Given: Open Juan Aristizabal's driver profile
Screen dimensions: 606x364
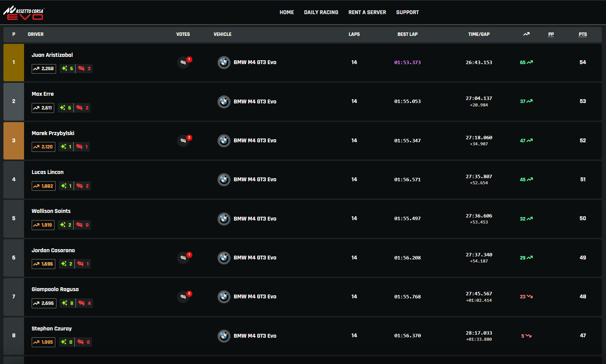Looking at the screenshot, I should (52, 55).
